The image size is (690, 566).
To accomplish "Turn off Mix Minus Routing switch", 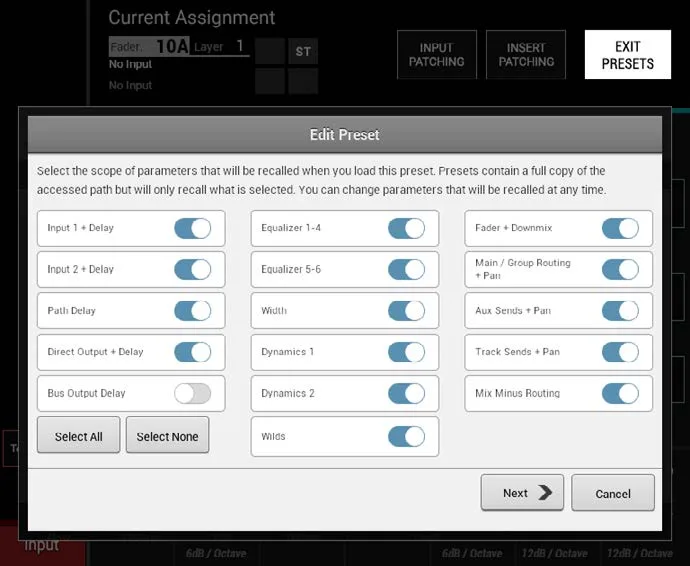I will 620,393.
